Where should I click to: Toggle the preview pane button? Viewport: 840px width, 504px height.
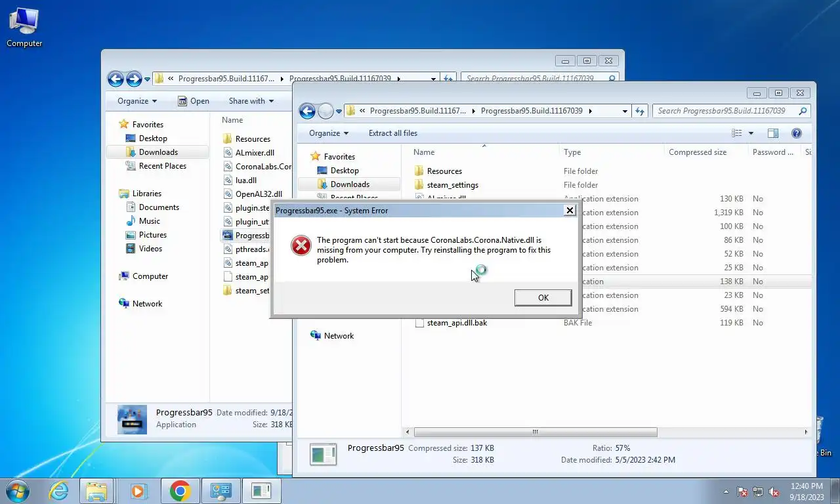tap(772, 133)
